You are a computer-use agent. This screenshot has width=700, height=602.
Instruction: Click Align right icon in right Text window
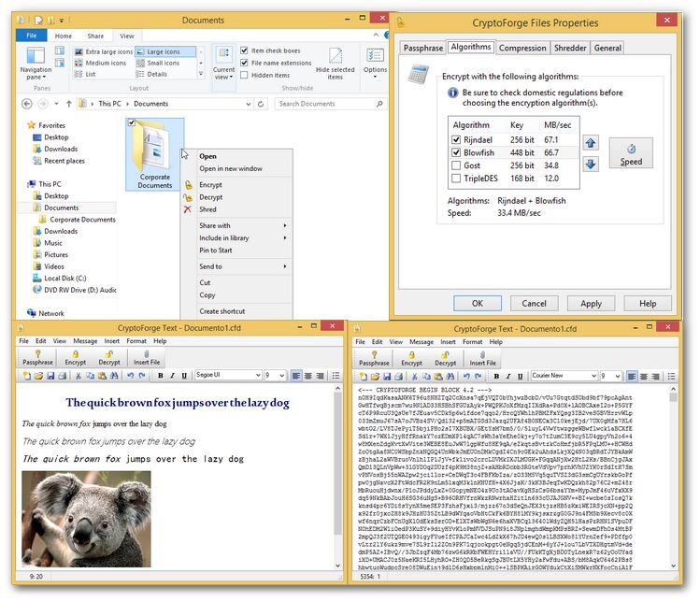[656, 377]
